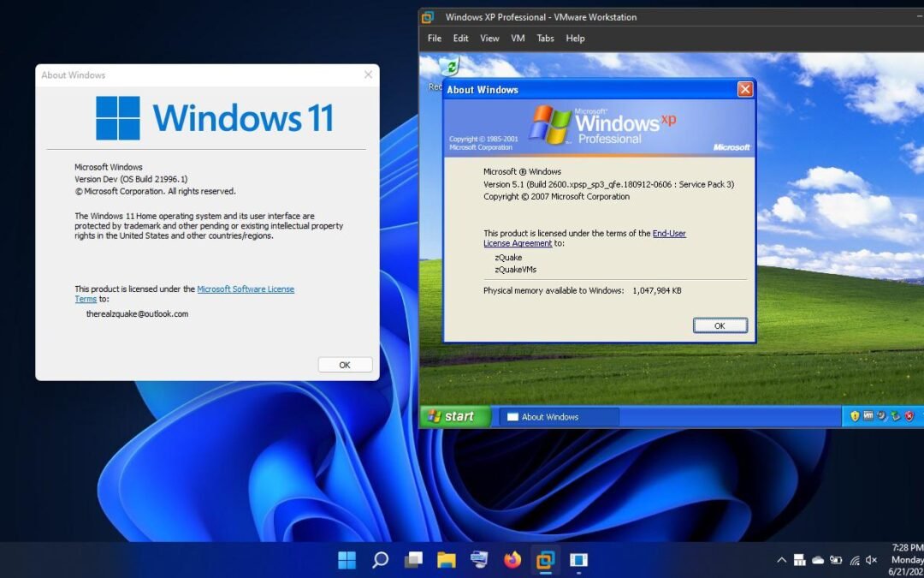The height and width of the screenshot is (578, 924).
Task: Open the End-User License Agreement link
Action: click(669, 233)
